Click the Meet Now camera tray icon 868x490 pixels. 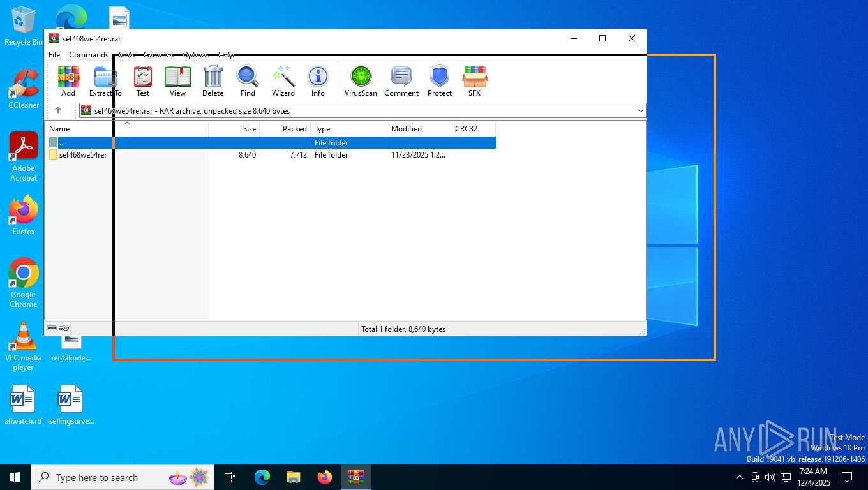pos(755,477)
